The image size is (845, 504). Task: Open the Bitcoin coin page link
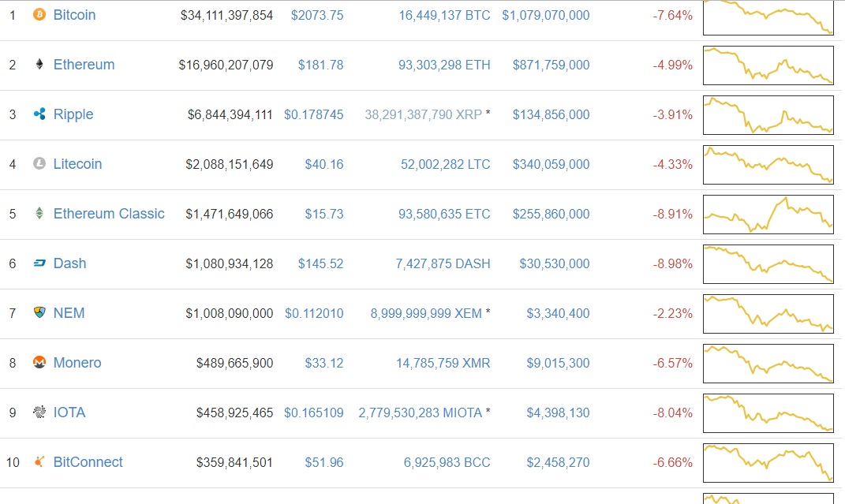(74, 15)
